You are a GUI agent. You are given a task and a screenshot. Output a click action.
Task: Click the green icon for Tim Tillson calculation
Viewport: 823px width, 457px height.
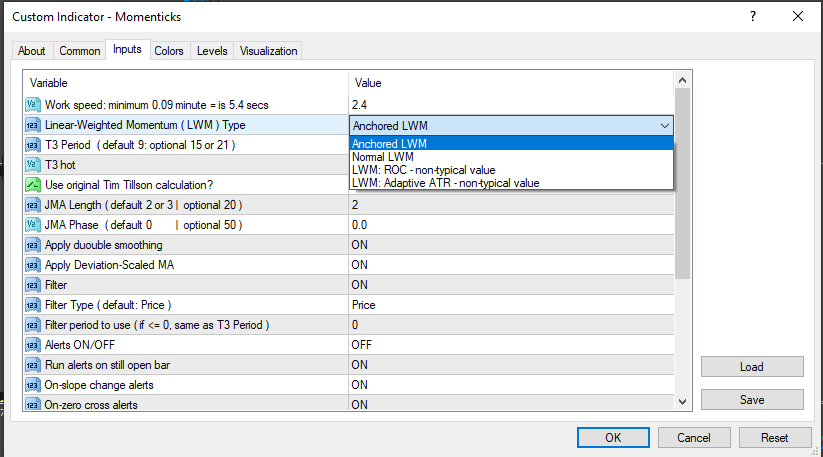click(x=33, y=185)
